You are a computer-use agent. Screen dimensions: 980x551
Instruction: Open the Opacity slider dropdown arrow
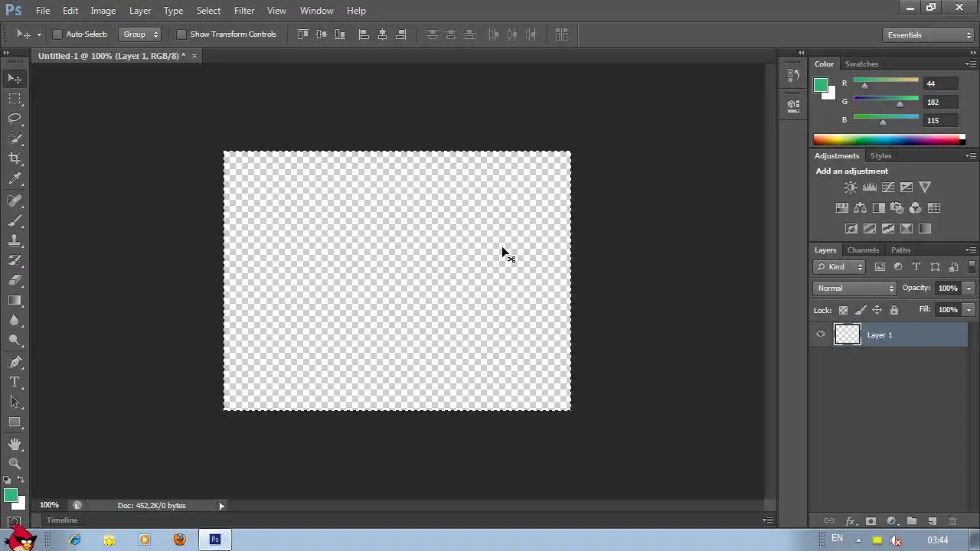click(969, 289)
